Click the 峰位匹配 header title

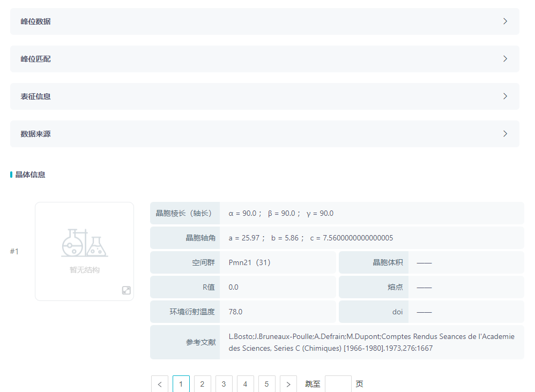(35, 59)
